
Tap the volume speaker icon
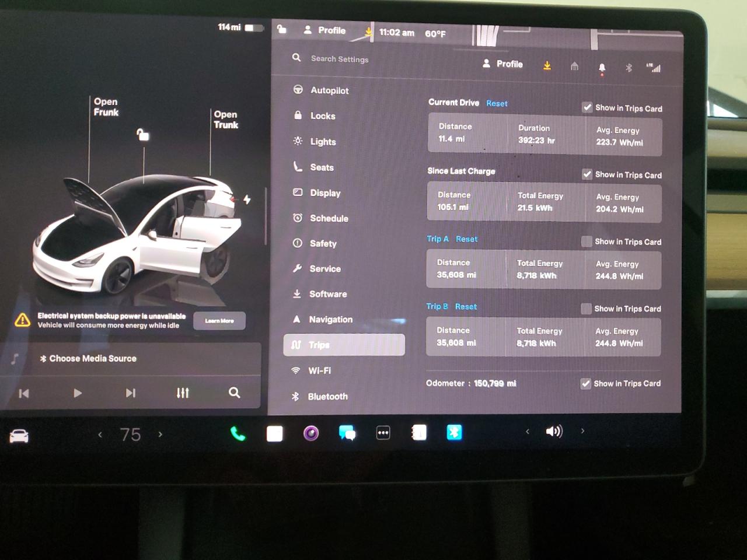[x=554, y=432]
